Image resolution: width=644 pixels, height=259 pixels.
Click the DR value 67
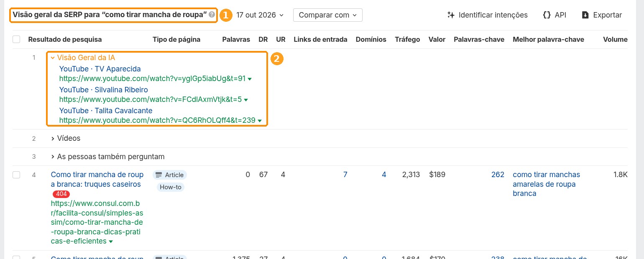263,175
